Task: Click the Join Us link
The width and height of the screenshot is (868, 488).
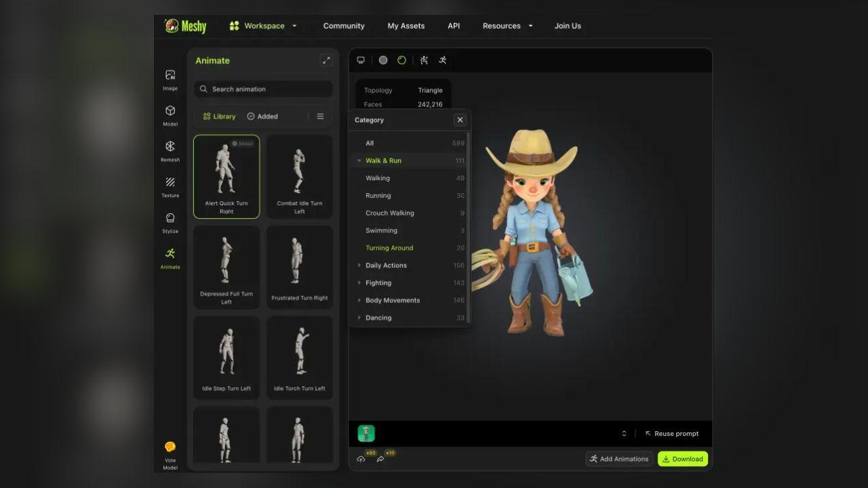Action: pyautogui.click(x=568, y=26)
